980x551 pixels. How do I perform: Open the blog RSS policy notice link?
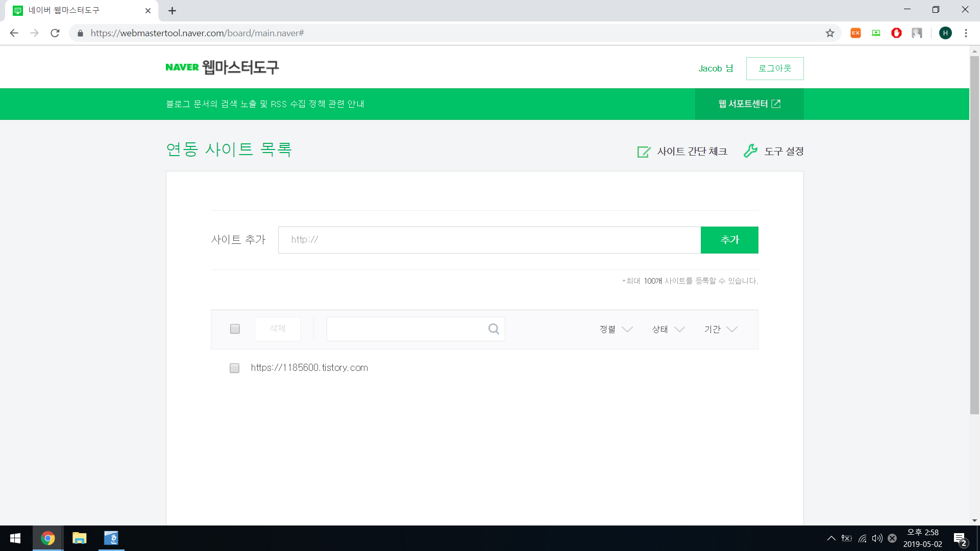pos(265,104)
